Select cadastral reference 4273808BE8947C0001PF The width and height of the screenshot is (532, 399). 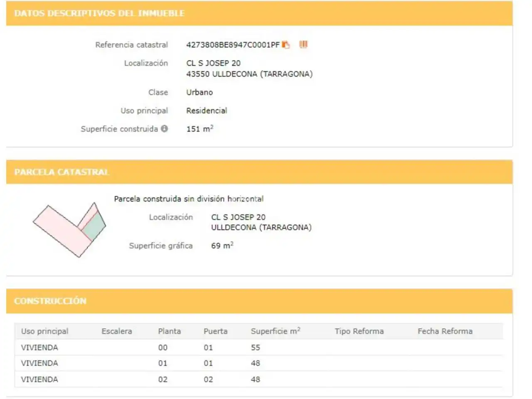(x=233, y=45)
